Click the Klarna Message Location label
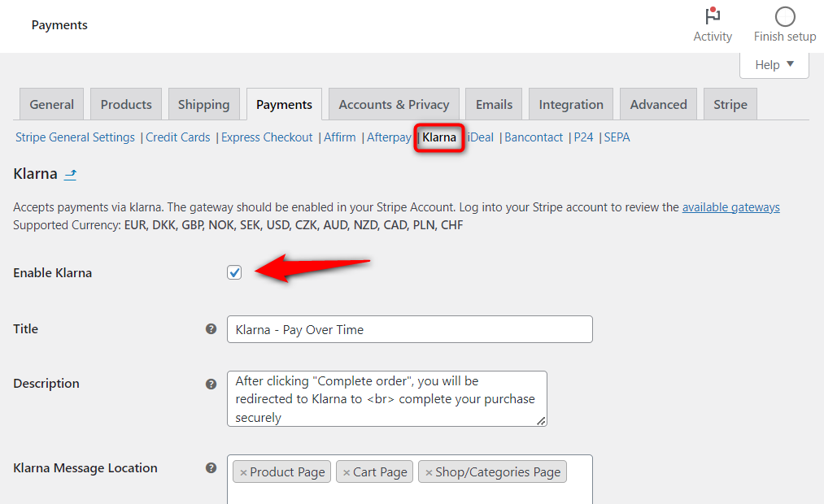The image size is (824, 504). pos(85,468)
